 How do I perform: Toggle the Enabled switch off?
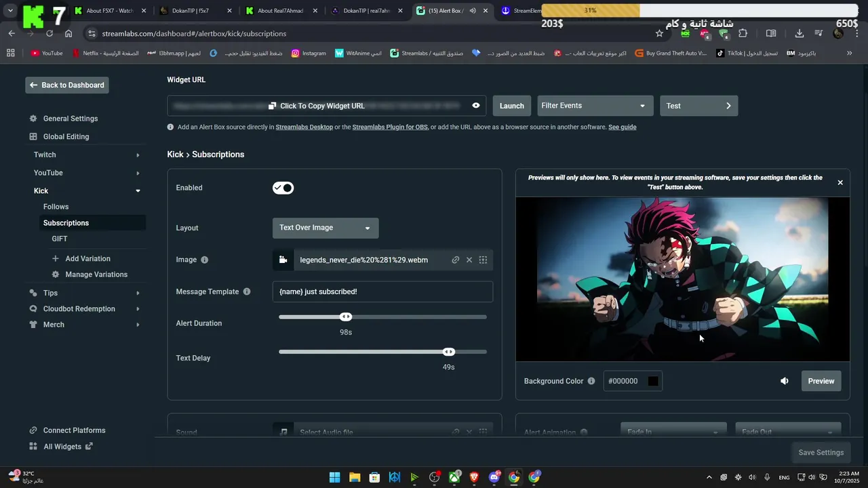tap(283, 188)
